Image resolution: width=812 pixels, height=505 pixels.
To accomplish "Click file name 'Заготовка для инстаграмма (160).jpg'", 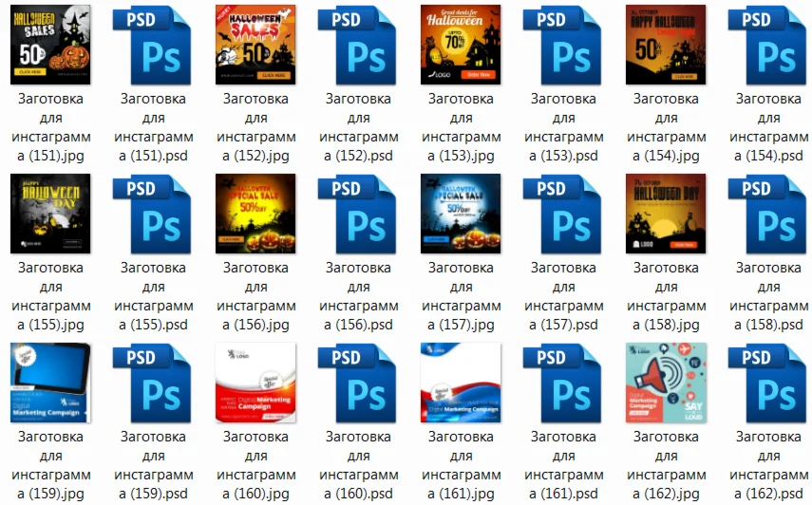I will pyautogui.click(x=255, y=466).
